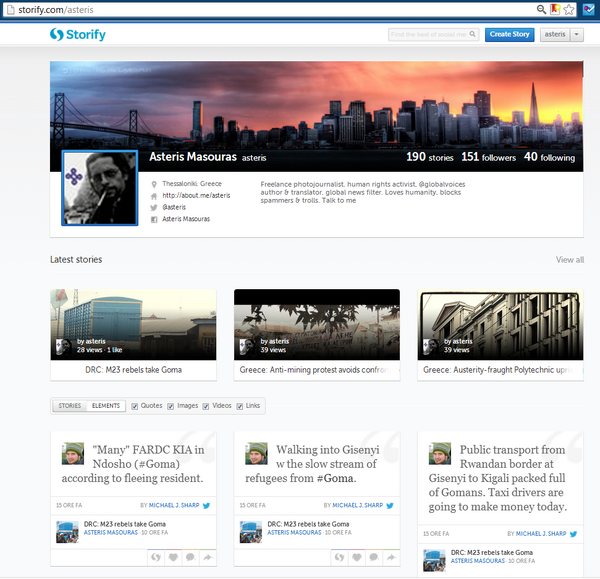Viewport: 600px width, 579px height.
Task: Click the page icon beside the URL
Action: pos(11,10)
